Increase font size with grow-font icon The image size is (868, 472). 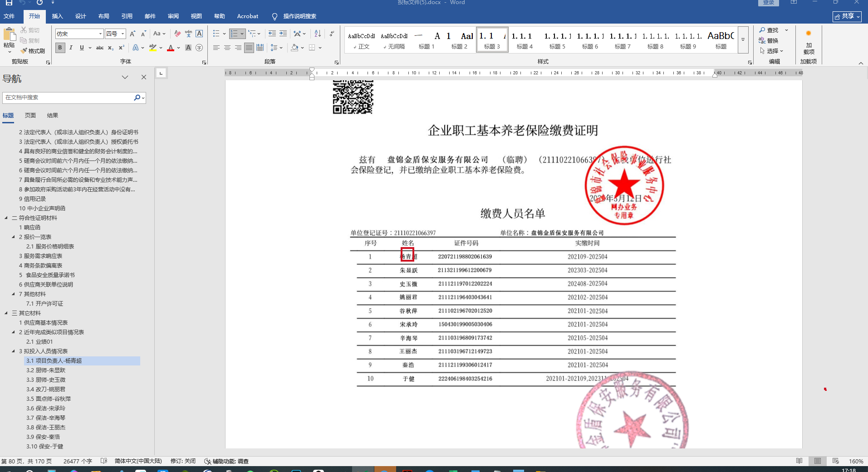click(x=132, y=34)
